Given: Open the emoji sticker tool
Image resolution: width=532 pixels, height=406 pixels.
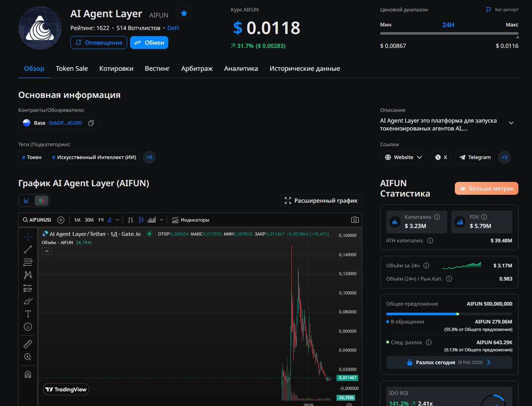Looking at the screenshot, I should [x=27, y=327].
